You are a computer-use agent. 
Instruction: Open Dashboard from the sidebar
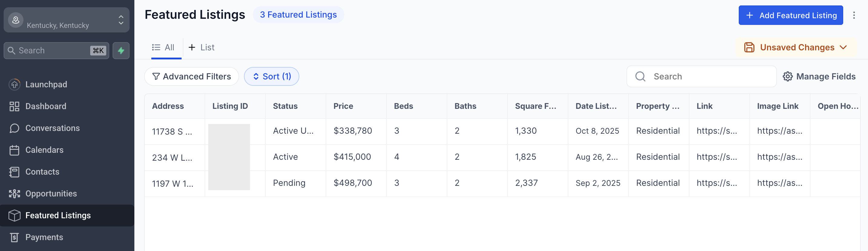45,106
